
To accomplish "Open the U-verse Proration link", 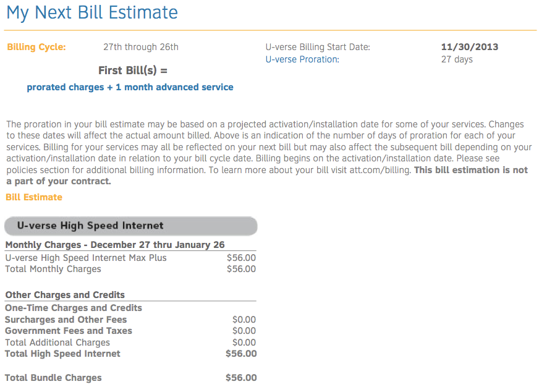I will 302,59.
